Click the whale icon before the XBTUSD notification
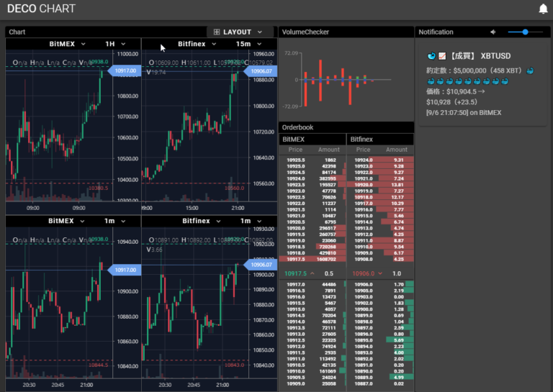The height and width of the screenshot is (392, 553). pos(431,56)
